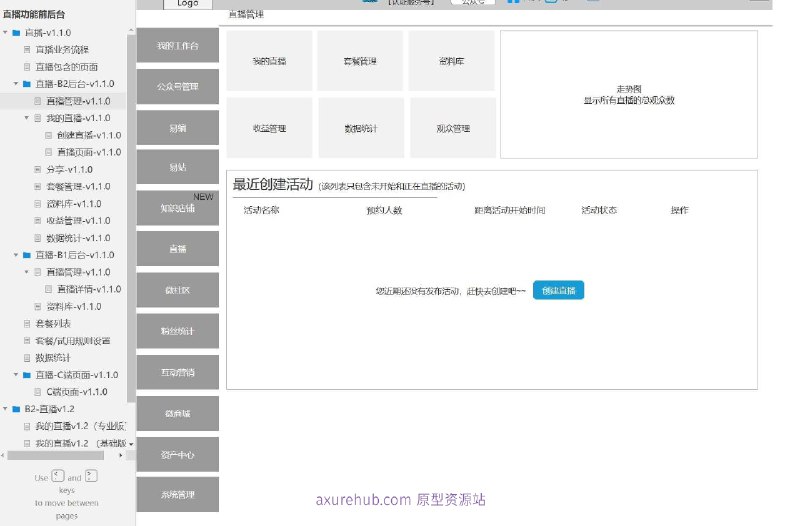Click page icon beside C端页面-v1.1.0

coord(38,392)
